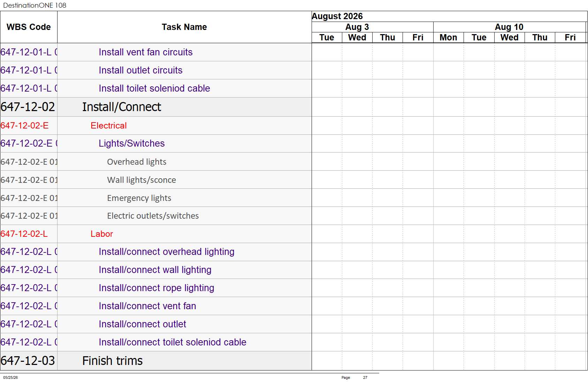Click the WBS code beside Lights/Switches
588x382 pixels.
[29, 143]
